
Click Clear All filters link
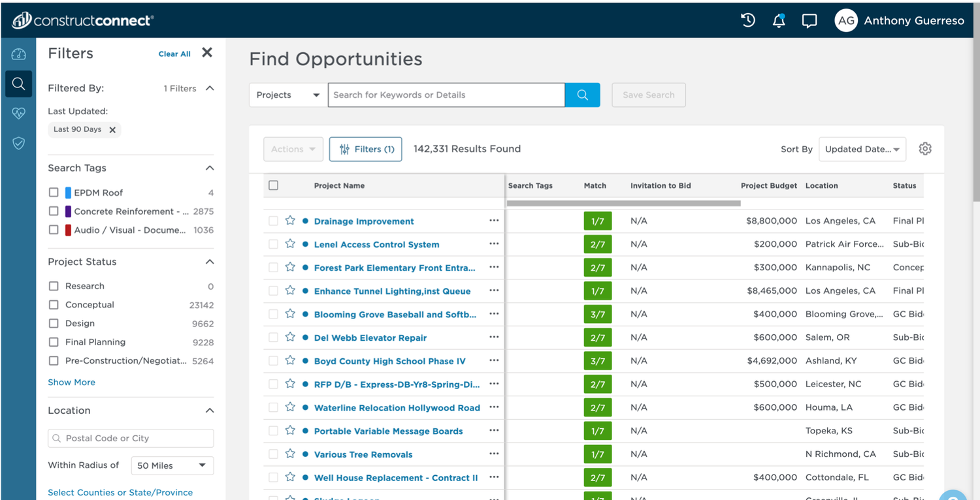tap(174, 54)
